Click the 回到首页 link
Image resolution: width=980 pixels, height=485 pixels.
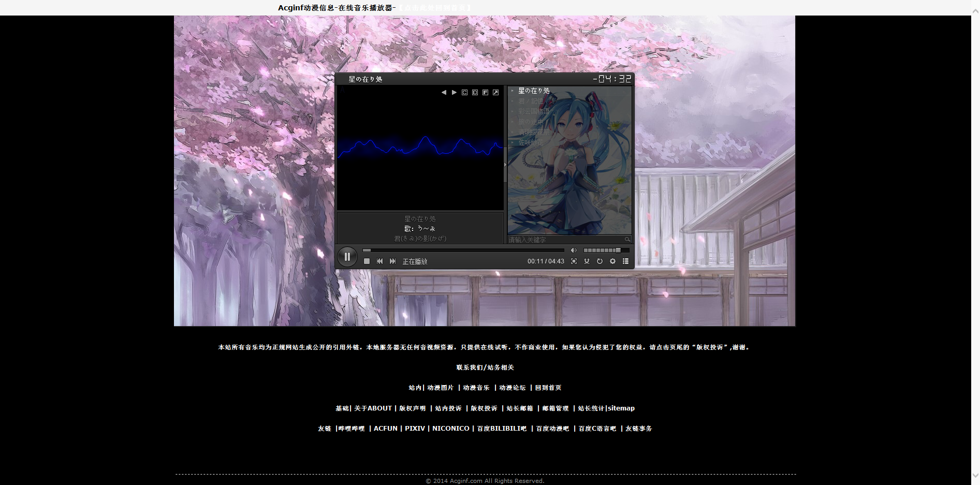coord(548,388)
